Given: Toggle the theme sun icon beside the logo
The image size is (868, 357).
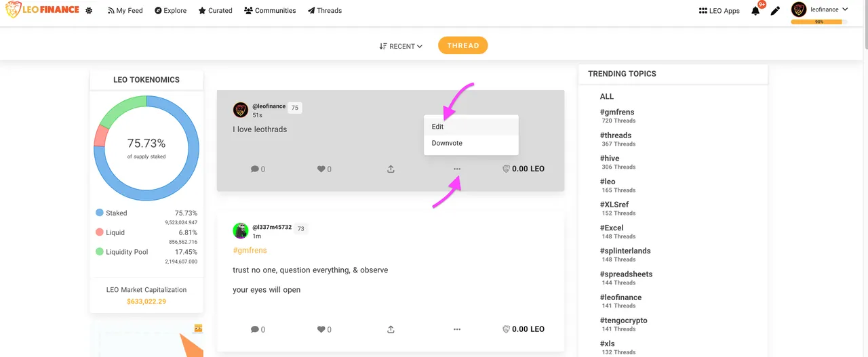Looking at the screenshot, I should click(x=89, y=11).
